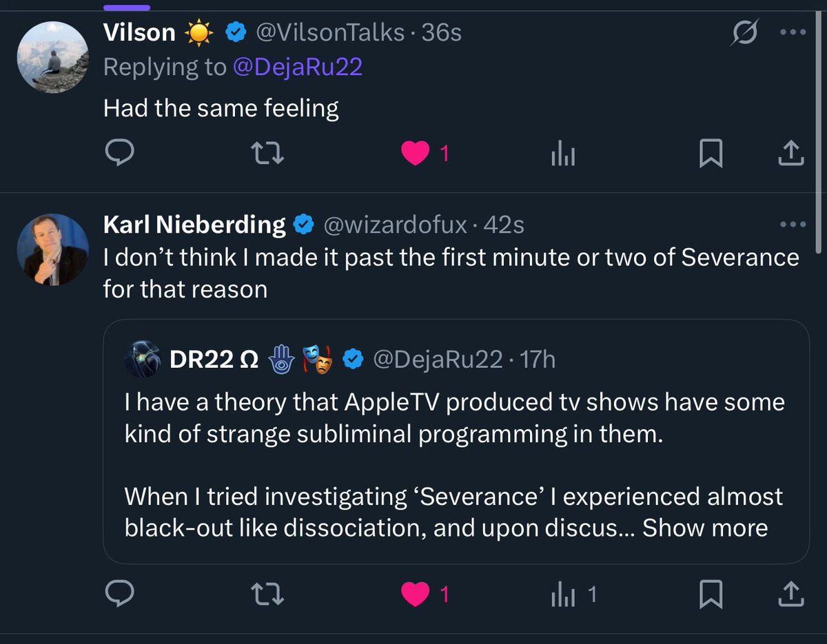This screenshot has width=827, height=644.
Task: Bookmark Karl Nieberding's tweet
Action: [711, 594]
